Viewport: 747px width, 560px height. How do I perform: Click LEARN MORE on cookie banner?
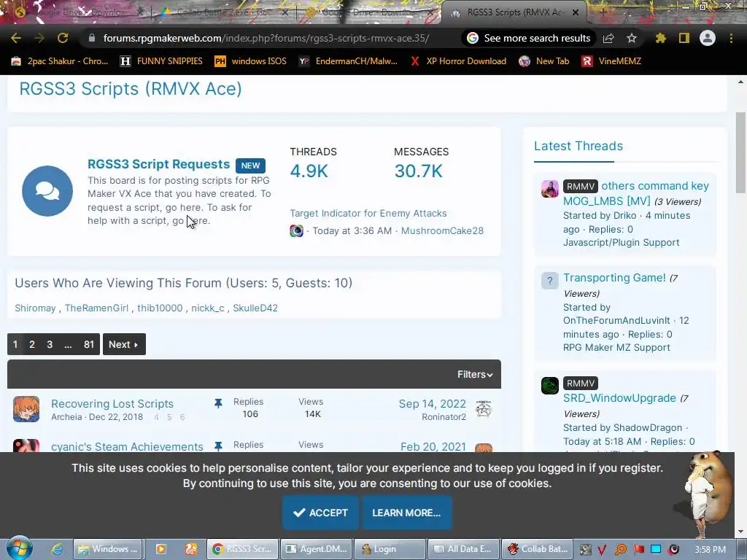click(x=406, y=513)
